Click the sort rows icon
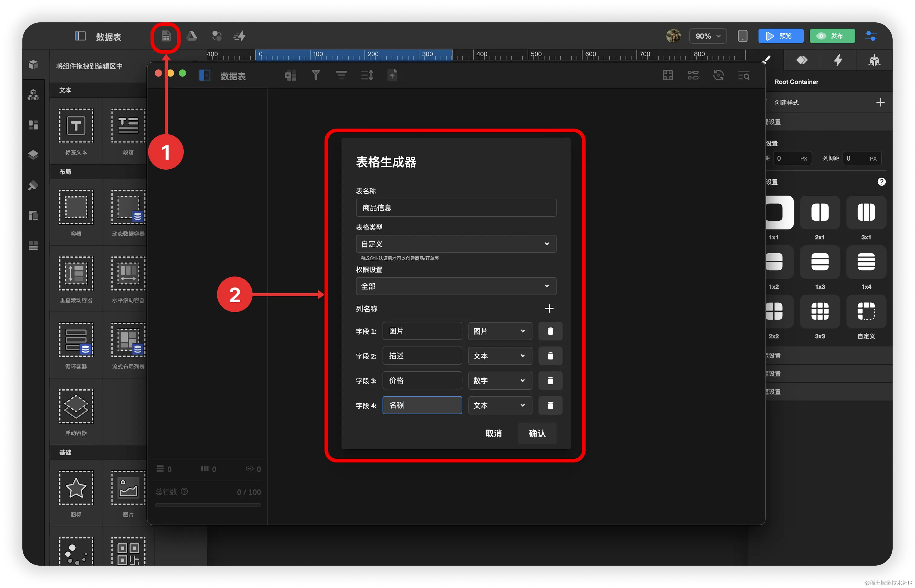Image resolution: width=915 pixels, height=588 pixels. 367,75
